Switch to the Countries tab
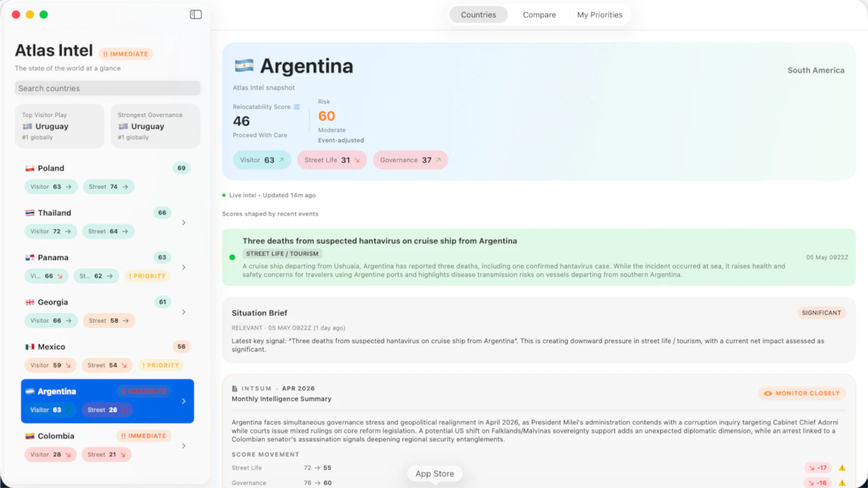This screenshot has height=488, width=868. pyautogui.click(x=478, y=15)
